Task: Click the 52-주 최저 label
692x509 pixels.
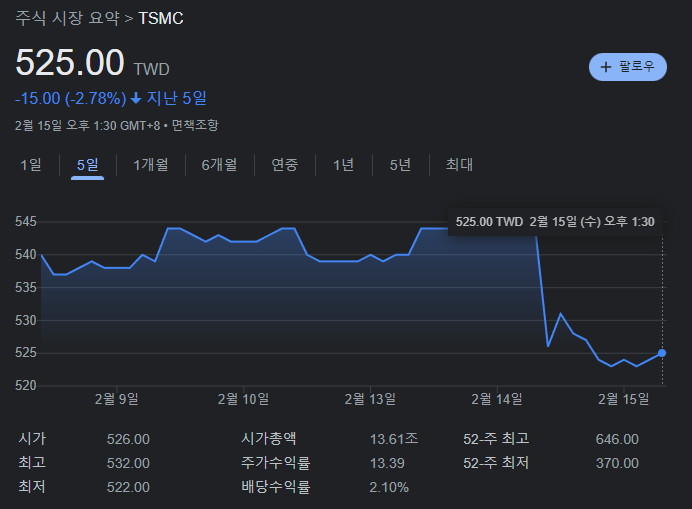Action: pyautogui.click(x=496, y=463)
